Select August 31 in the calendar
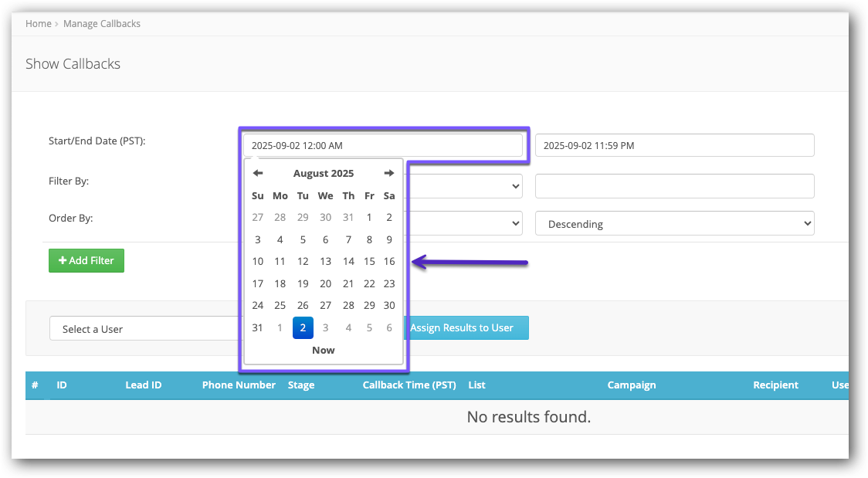 pos(258,328)
